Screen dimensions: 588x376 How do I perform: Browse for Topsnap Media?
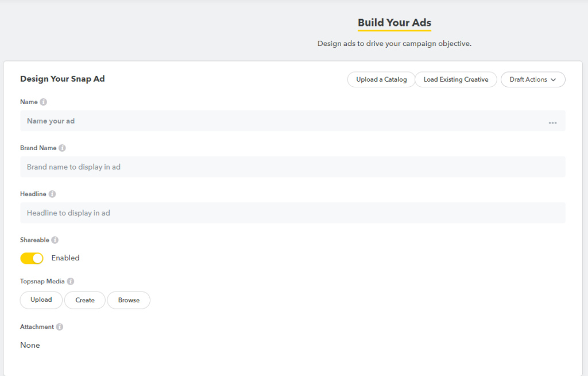(129, 300)
